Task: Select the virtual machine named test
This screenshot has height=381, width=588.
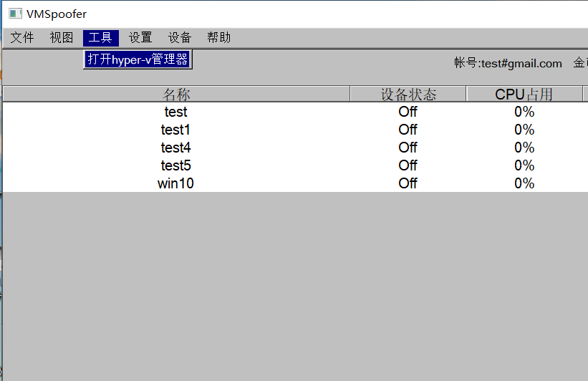Action: pyautogui.click(x=175, y=112)
